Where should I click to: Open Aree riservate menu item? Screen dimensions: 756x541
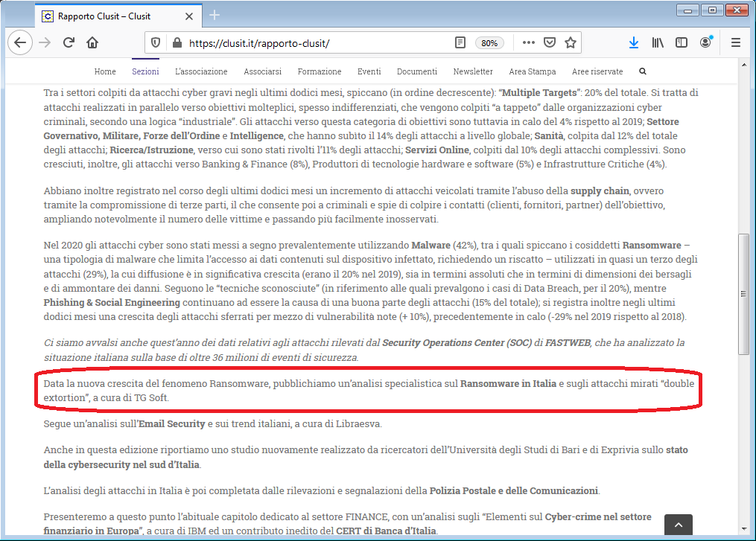597,71
